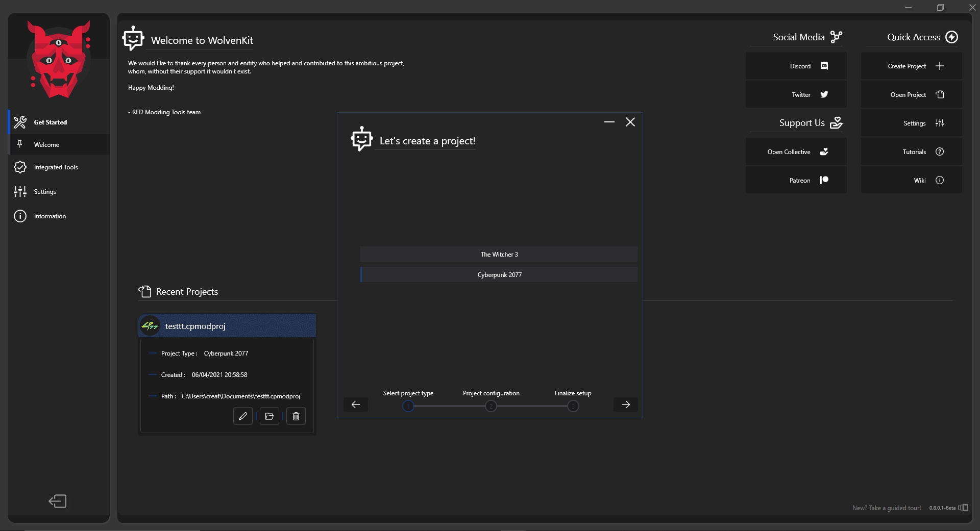The image size is (980, 531).
Task: Click the pencil edit icon on testtt project
Action: 243,416
